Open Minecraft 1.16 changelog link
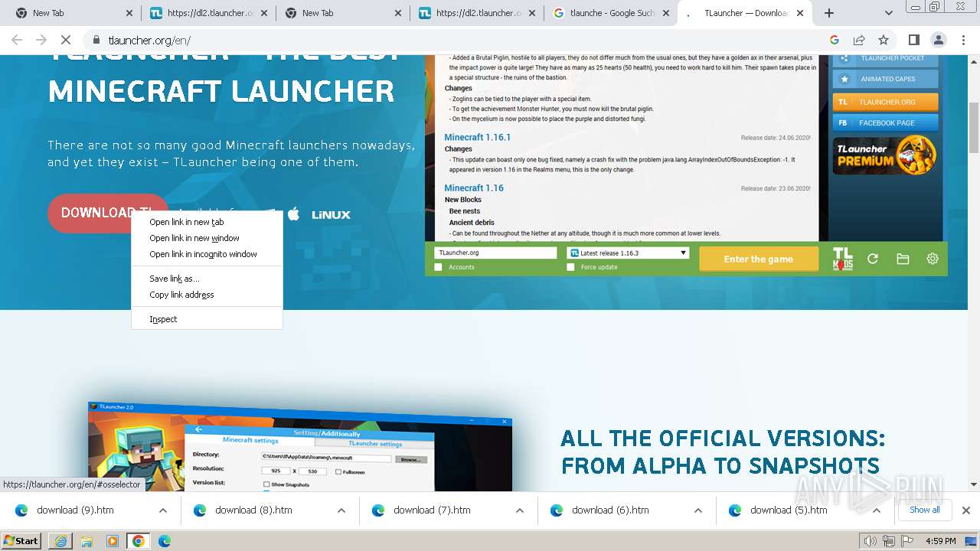980x551 pixels. [x=474, y=187]
